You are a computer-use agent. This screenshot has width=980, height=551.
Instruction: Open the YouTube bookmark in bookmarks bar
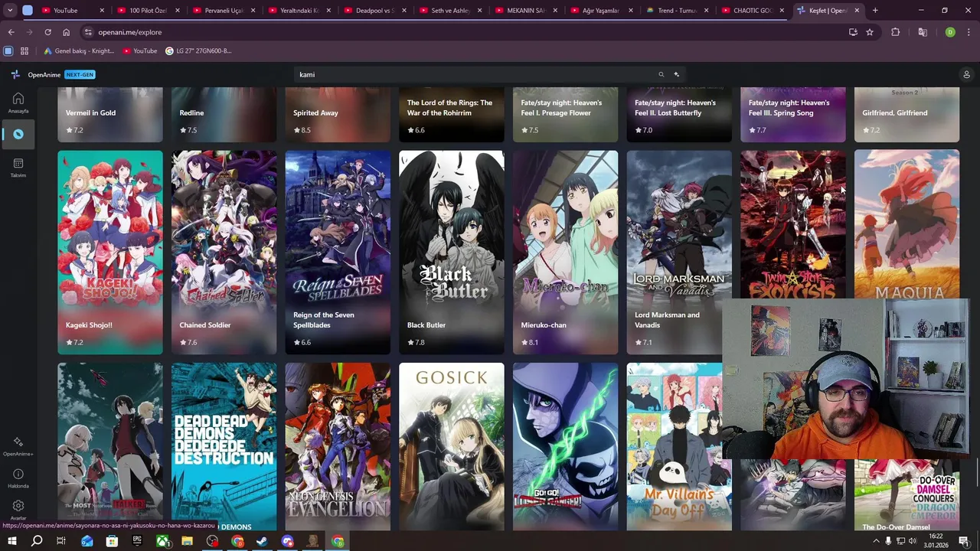coord(140,51)
